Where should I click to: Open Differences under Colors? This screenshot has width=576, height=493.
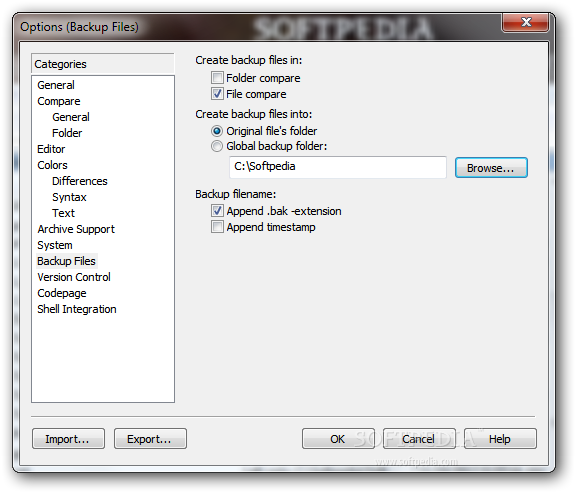(80, 181)
